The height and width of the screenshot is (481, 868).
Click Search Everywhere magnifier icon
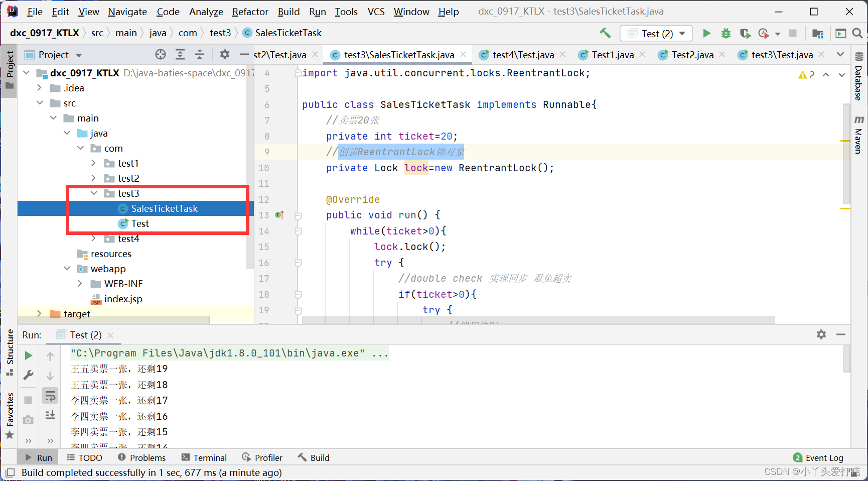coord(857,33)
